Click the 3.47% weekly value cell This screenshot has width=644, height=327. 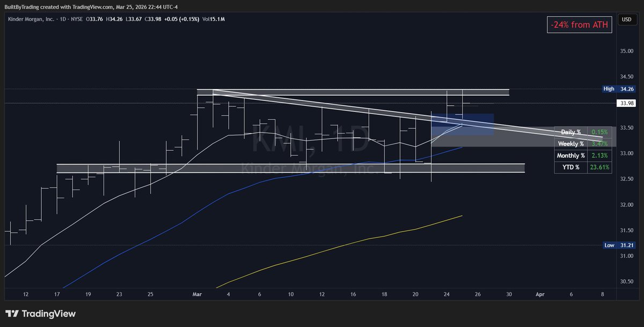point(599,144)
